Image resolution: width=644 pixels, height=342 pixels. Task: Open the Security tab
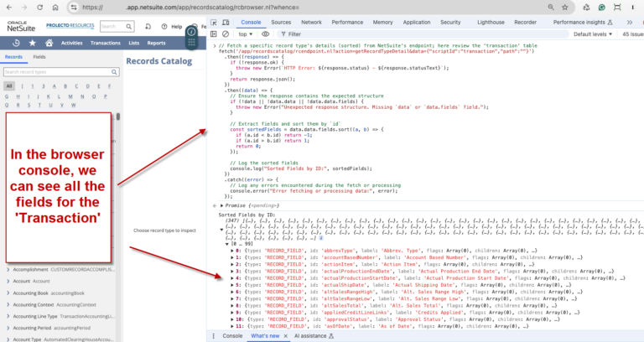tap(450, 22)
